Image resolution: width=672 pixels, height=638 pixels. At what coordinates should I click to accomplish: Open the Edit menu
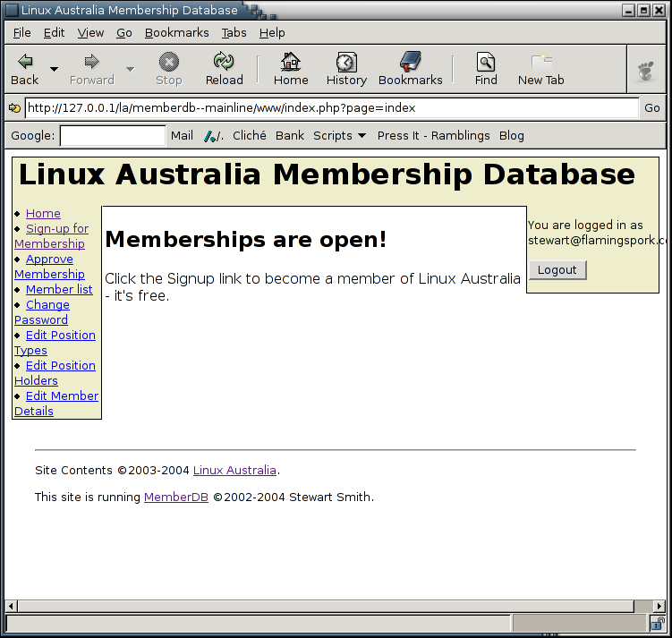pos(54,32)
